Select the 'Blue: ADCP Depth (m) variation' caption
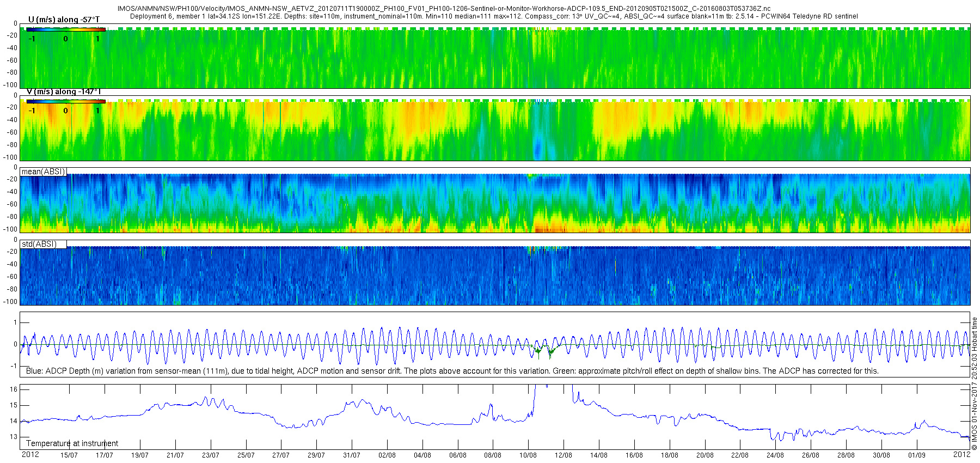The image size is (980, 463). click(452, 371)
